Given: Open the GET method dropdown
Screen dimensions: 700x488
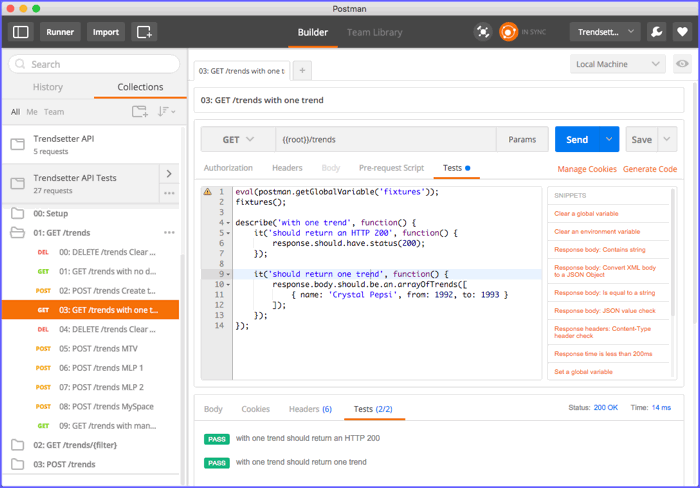Looking at the screenshot, I should pos(238,140).
